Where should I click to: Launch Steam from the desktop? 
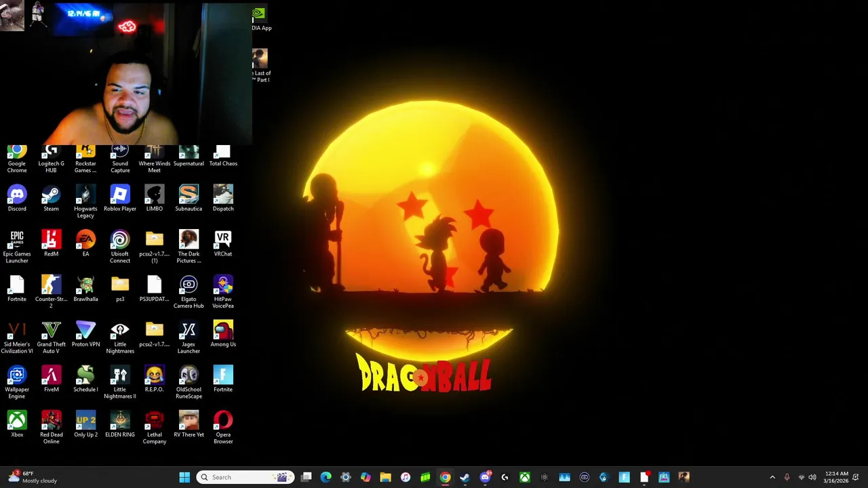pos(51,199)
